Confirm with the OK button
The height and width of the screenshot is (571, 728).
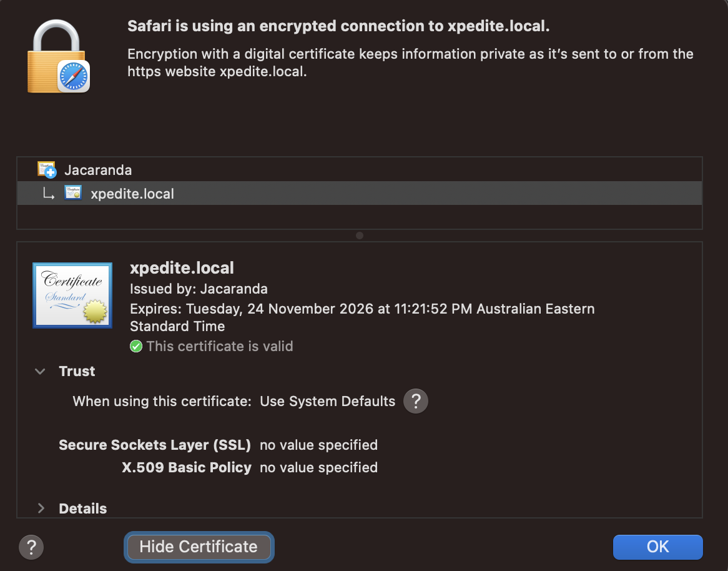click(657, 547)
